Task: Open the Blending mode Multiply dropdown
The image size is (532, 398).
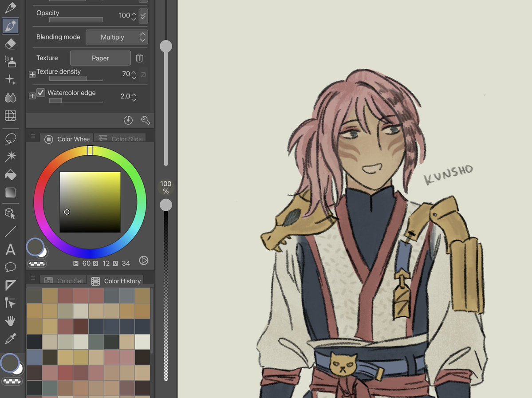Action: point(117,37)
